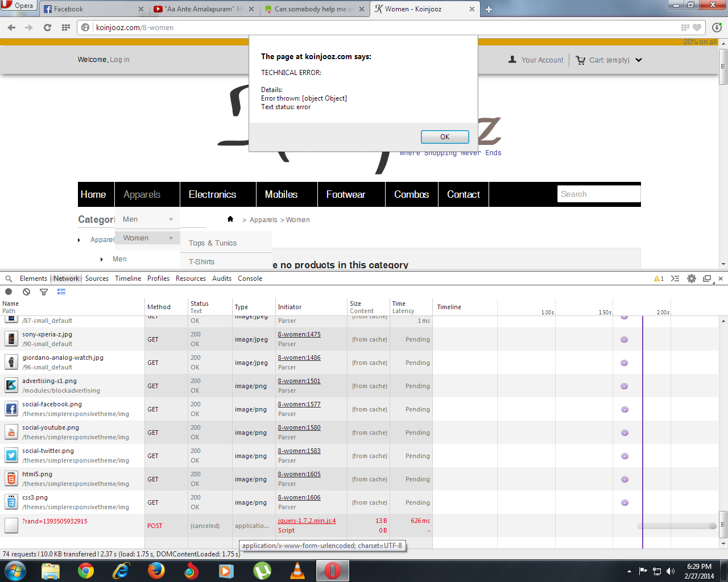This screenshot has height=582, width=728.
Task: Open the Elements tab in DevTools
Action: point(34,278)
